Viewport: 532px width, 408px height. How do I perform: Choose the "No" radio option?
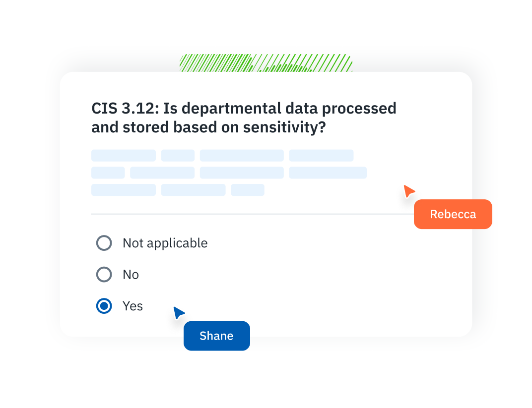104,275
